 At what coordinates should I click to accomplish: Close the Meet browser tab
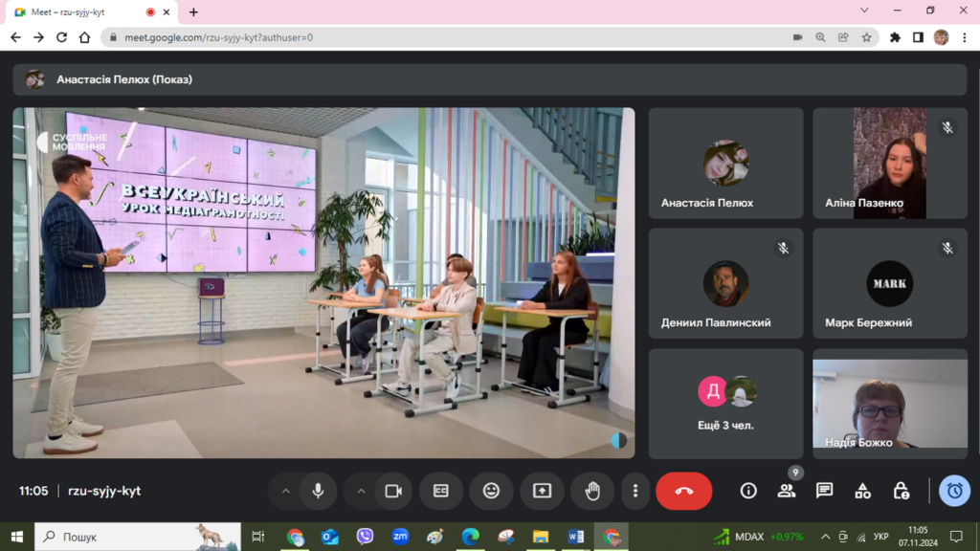tap(167, 11)
